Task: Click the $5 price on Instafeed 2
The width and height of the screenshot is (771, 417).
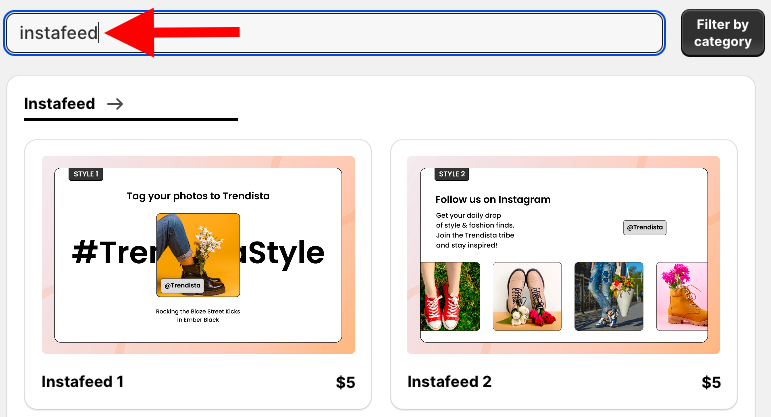Action: 711,382
